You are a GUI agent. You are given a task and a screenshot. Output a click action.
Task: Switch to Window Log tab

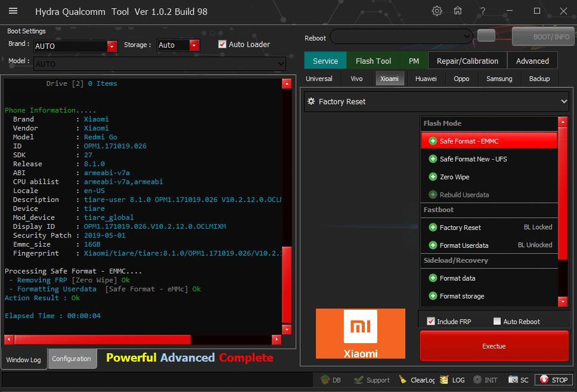(24, 360)
